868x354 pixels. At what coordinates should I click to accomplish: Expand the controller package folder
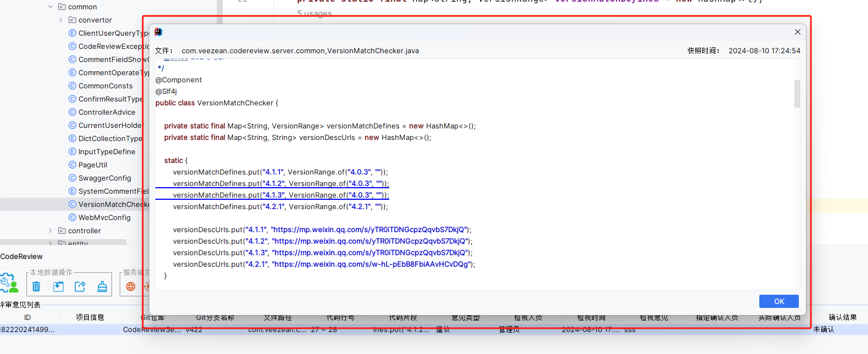[x=51, y=231]
